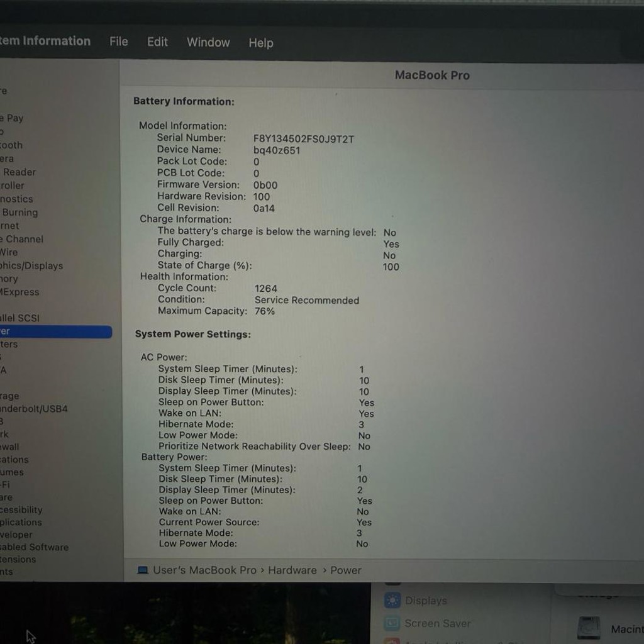644x644 pixels.
Task: Select Camera in the sidebar
Action: tap(7, 158)
